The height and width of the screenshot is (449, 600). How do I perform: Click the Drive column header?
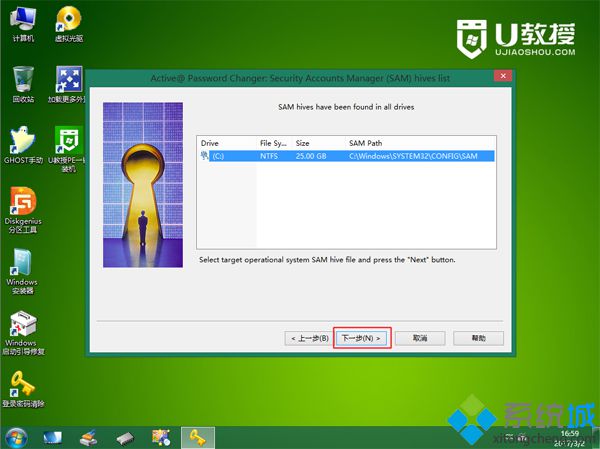227,143
